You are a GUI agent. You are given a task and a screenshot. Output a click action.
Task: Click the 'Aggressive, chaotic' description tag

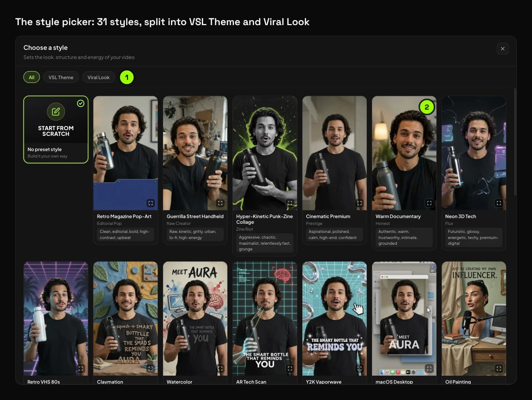[265, 243]
